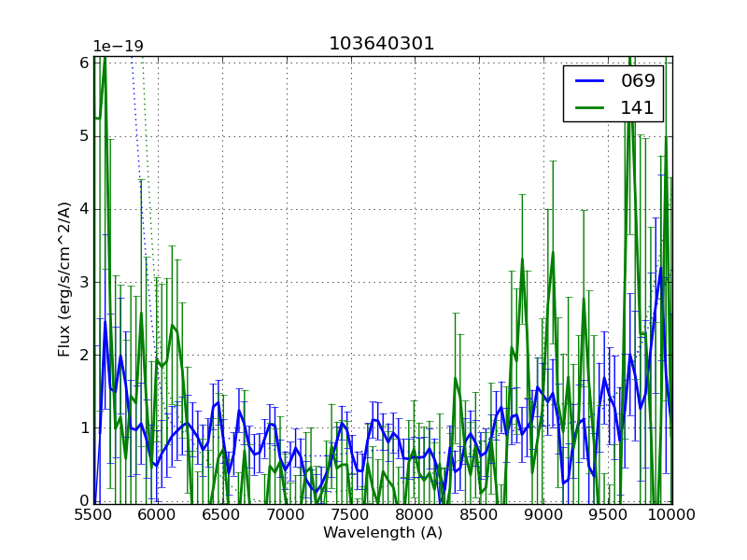Screen dimensions: 747x560
Task: Click the y-axis tick label 0
Action: (84, 501)
